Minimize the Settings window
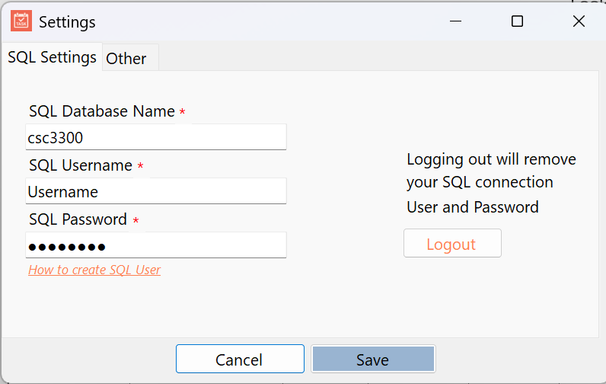 click(456, 21)
